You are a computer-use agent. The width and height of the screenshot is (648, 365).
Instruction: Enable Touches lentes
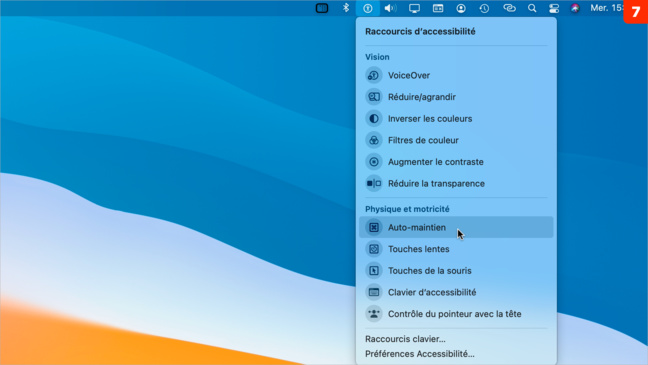456,249
